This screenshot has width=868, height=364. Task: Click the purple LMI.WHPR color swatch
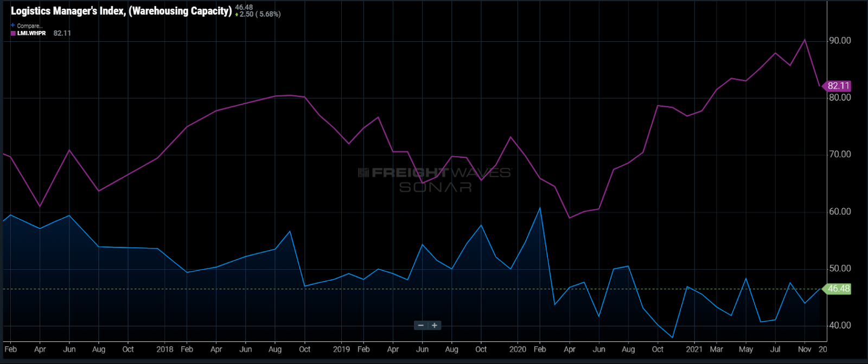click(x=13, y=34)
